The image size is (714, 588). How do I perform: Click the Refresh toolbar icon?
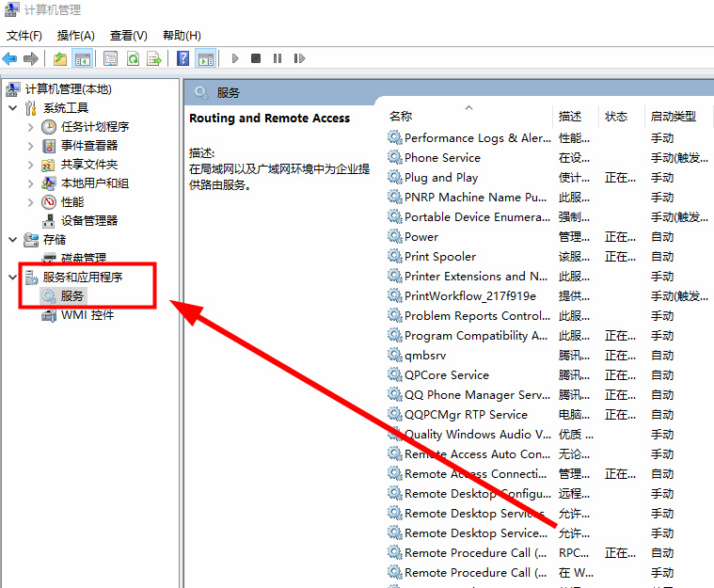click(x=133, y=58)
